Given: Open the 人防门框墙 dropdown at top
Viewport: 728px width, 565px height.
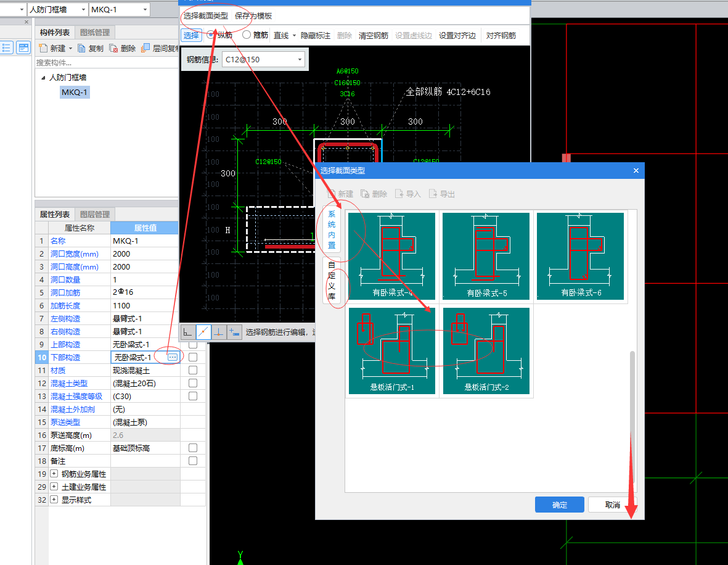Looking at the screenshot, I should pyautogui.click(x=83, y=9).
